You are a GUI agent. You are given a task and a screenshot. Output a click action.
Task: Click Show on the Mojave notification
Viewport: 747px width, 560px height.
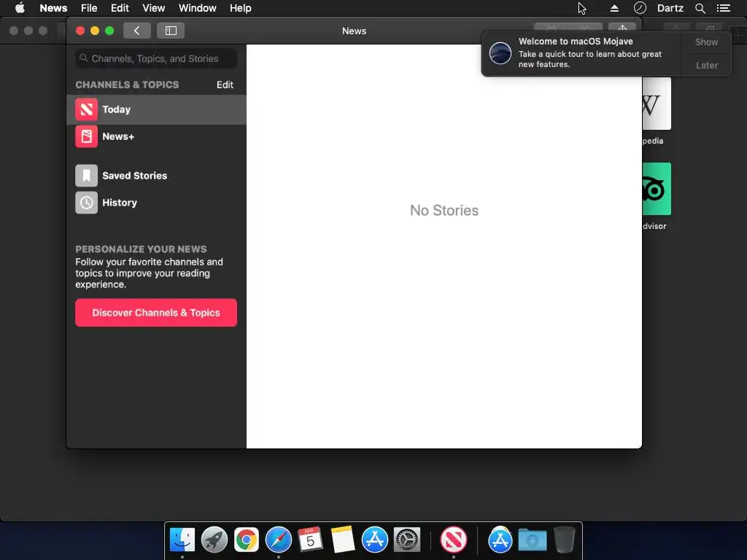706,42
